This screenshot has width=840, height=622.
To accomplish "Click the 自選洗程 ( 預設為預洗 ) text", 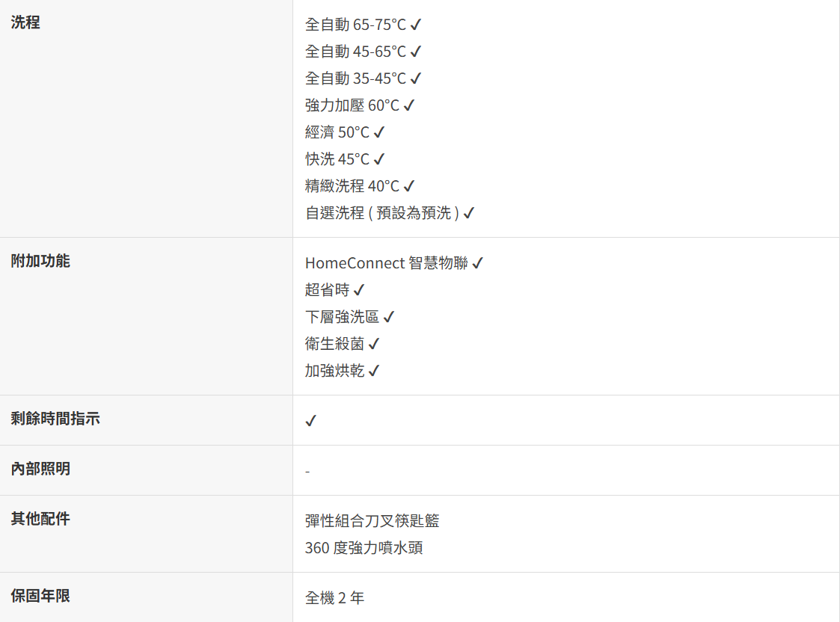I will tap(381, 213).
